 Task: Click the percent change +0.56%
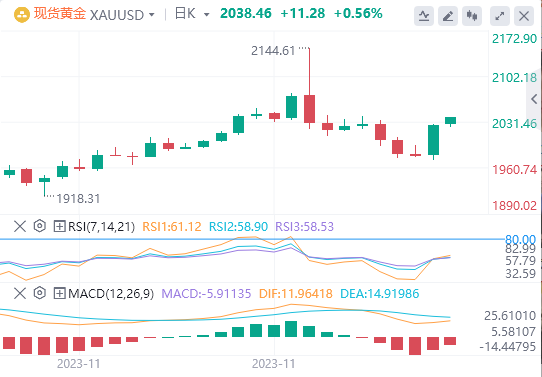coord(358,14)
